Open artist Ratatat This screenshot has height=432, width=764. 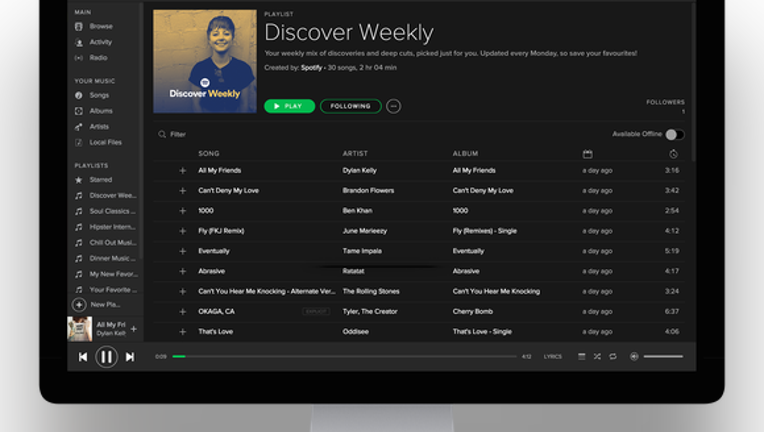pos(353,271)
